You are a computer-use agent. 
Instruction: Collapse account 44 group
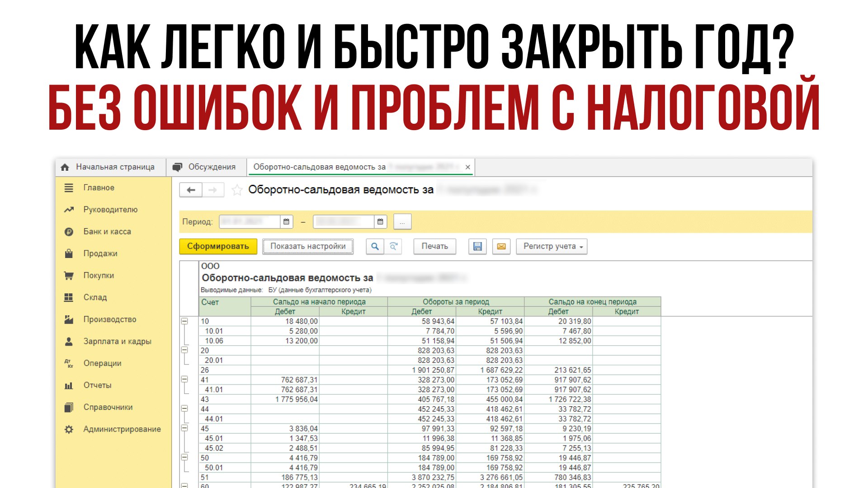coord(184,409)
